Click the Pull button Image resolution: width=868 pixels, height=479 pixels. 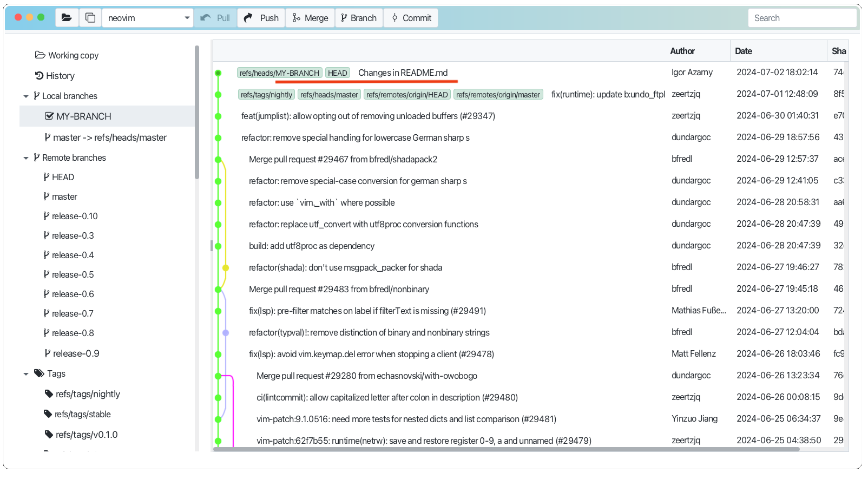pyautogui.click(x=215, y=18)
